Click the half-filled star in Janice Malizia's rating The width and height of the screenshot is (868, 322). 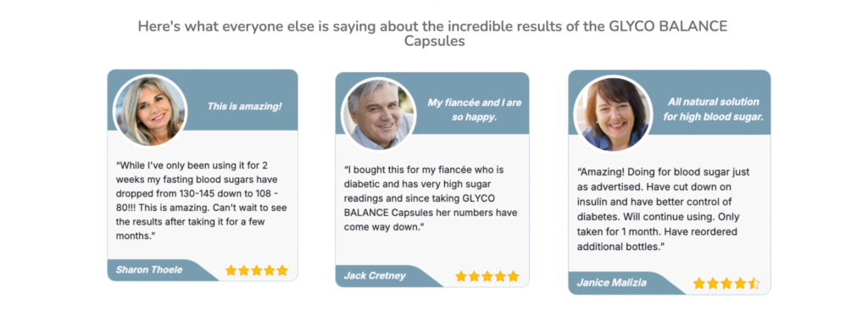[x=754, y=284]
